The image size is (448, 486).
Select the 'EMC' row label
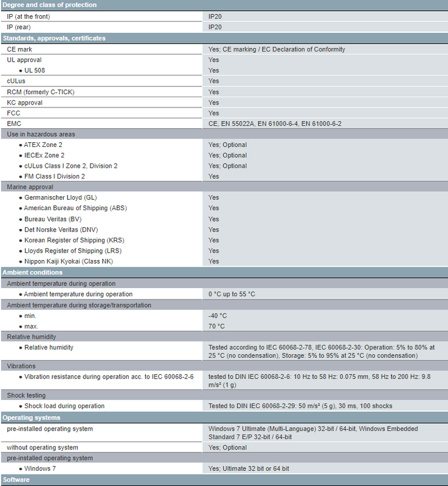[14, 124]
